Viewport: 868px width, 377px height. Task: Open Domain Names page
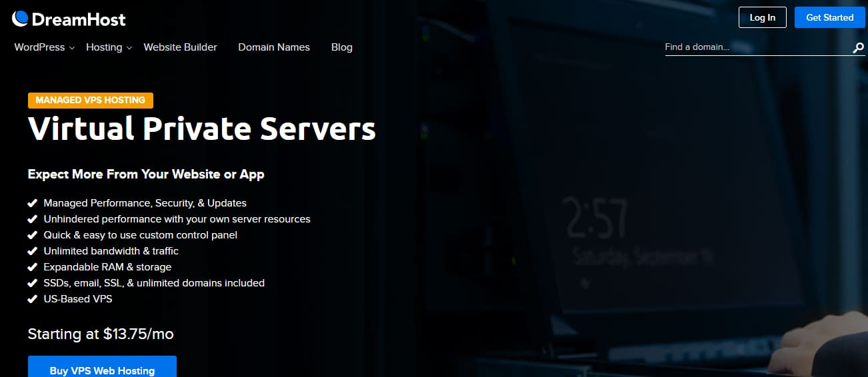tap(274, 47)
